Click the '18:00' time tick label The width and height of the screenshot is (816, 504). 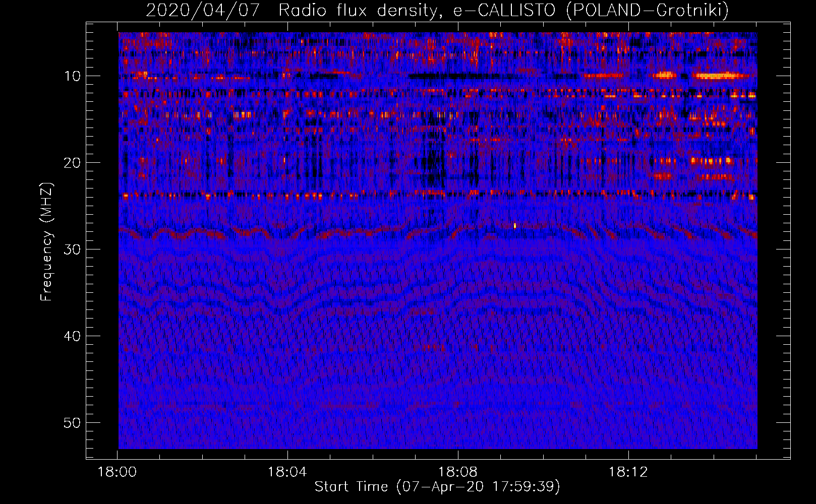point(117,472)
